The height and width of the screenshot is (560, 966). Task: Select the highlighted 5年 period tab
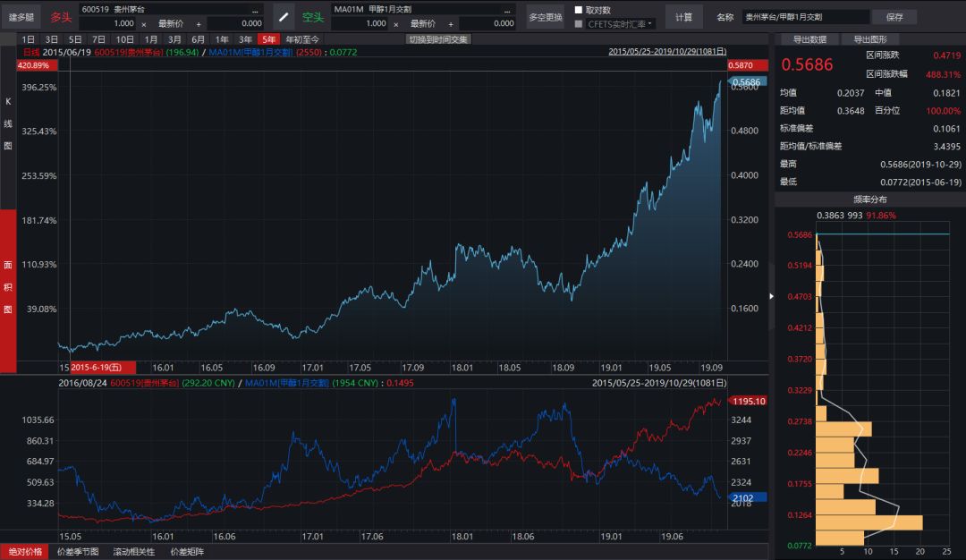pos(268,39)
